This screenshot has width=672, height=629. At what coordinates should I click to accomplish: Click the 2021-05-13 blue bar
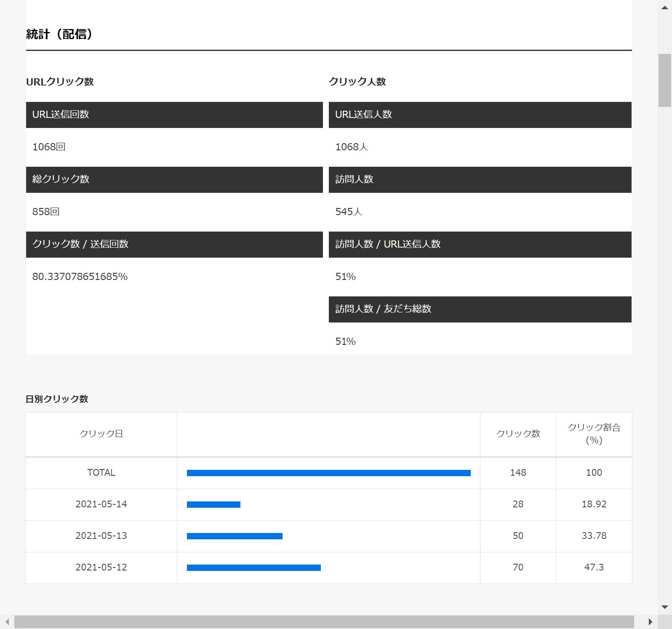[x=235, y=536]
